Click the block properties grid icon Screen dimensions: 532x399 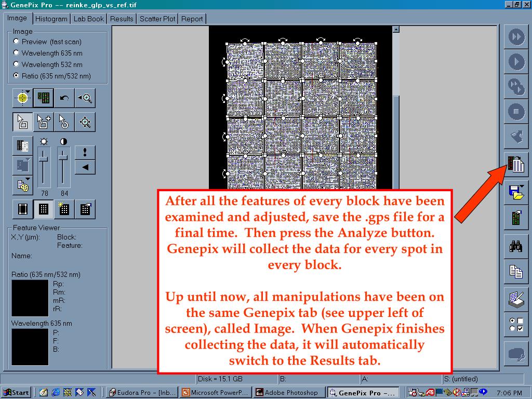pyautogui.click(x=85, y=209)
